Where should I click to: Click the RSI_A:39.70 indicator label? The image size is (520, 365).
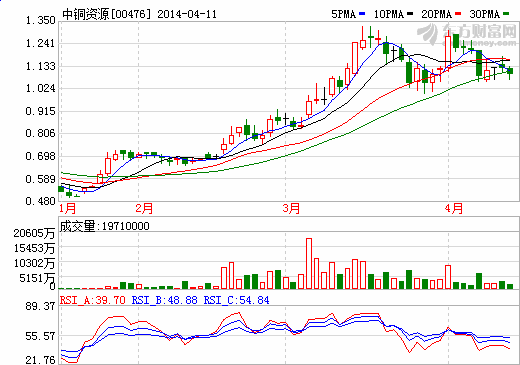pyautogui.click(x=93, y=300)
